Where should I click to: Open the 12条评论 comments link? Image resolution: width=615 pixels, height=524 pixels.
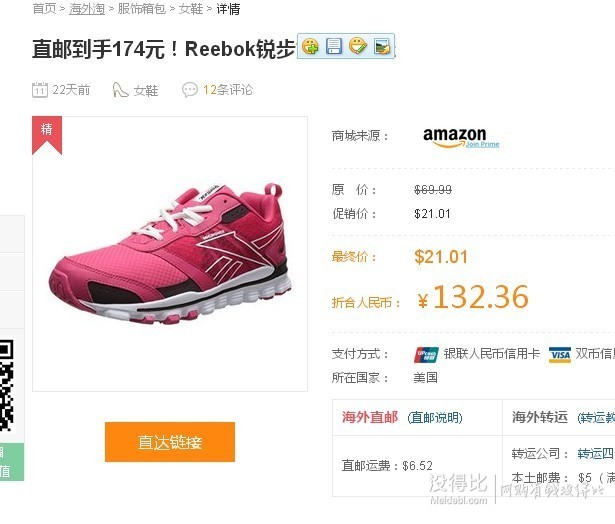tap(227, 90)
